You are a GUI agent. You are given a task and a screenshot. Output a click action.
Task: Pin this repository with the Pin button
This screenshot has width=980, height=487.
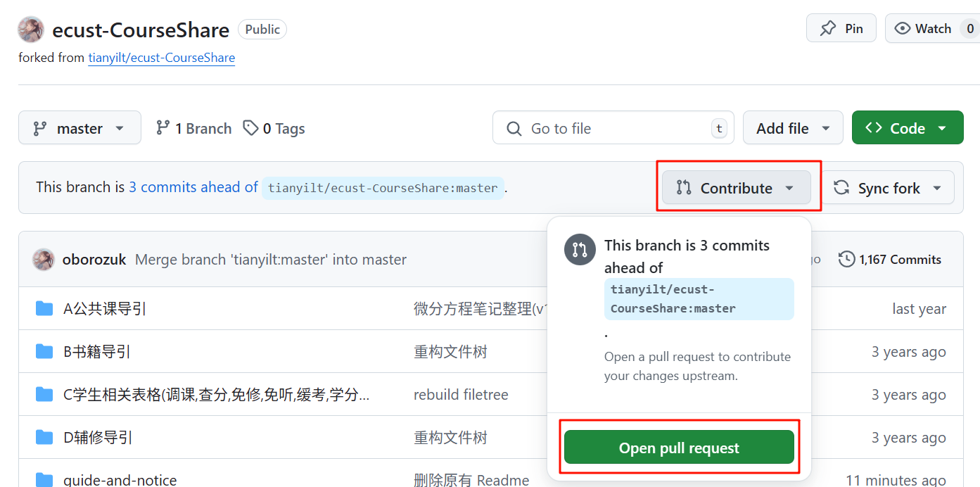point(841,28)
